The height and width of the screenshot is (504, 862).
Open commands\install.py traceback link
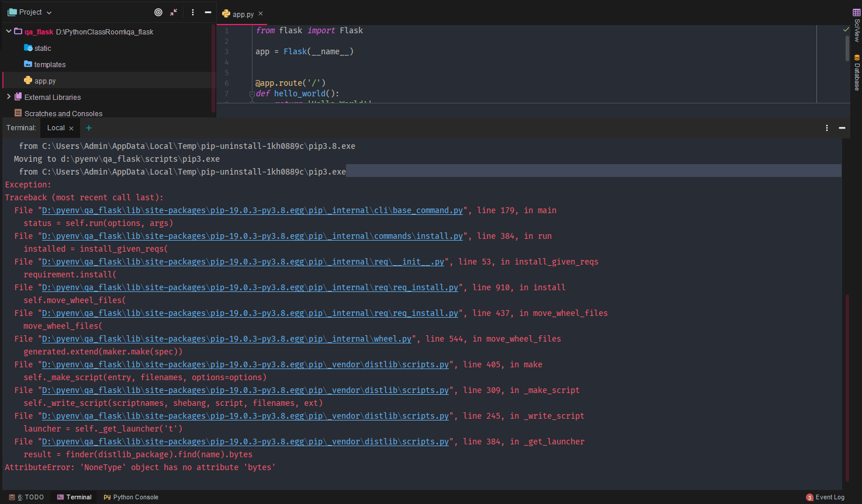click(x=252, y=236)
